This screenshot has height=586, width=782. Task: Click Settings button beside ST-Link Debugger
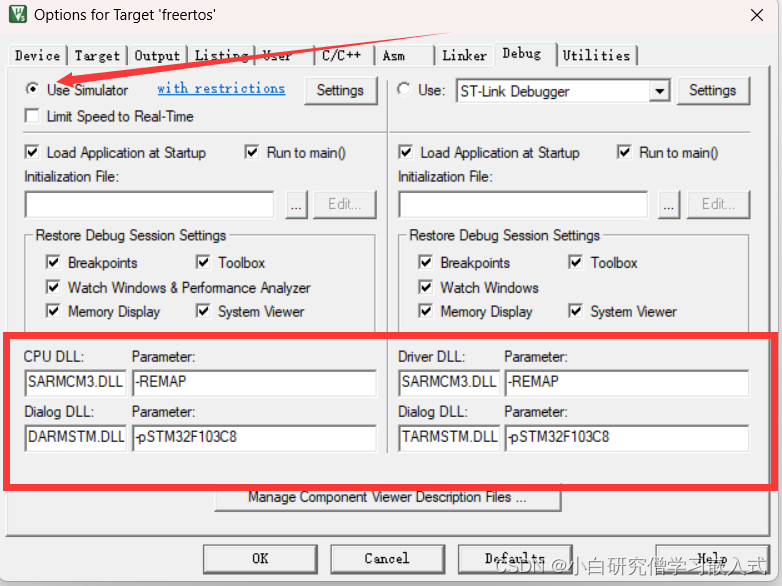click(713, 90)
